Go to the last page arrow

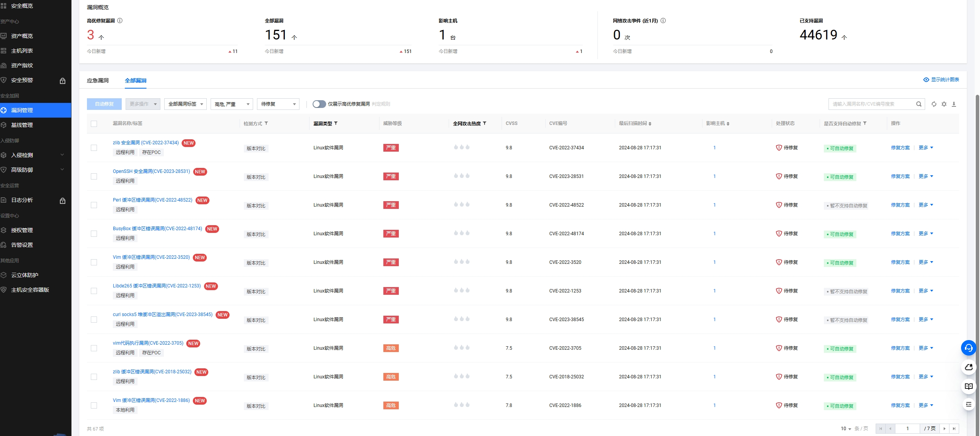(x=954, y=429)
